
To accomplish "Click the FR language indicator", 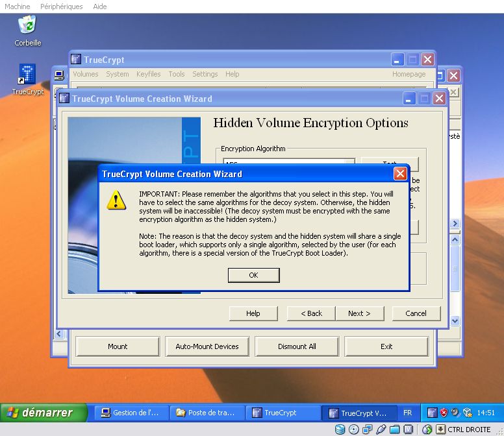I will click(408, 413).
